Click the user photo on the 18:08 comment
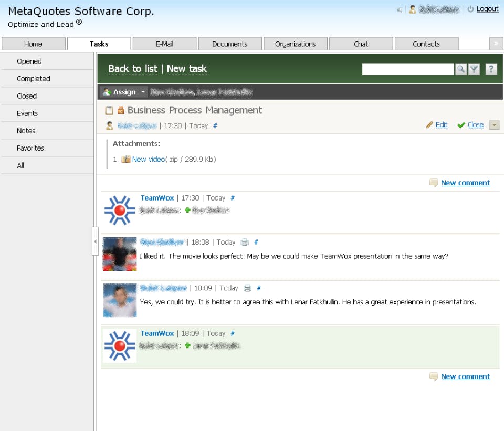Image resolution: width=504 pixels, height=431 pixels. click(120, 254)
